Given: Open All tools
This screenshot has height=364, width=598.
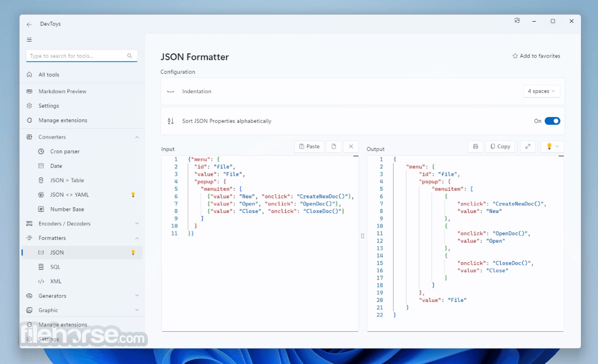Looking at the screenshot, I should 83,75.
